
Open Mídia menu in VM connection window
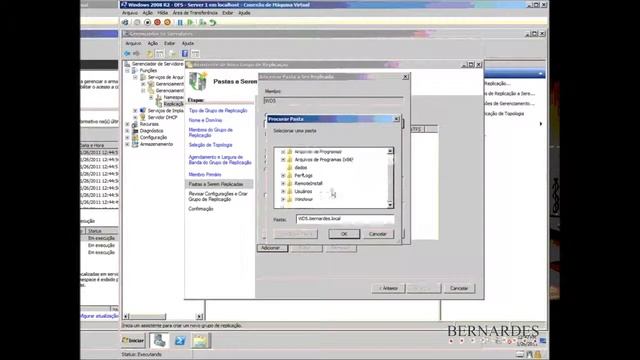(x=162, y=13)
